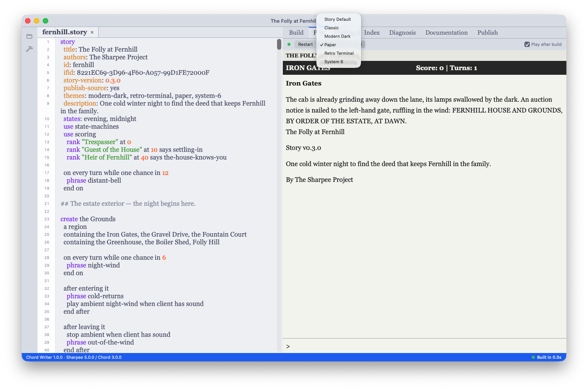This screenshot has width=588, height=390.
Task: Open the project folder icon in sidebar
Action: 29,37
